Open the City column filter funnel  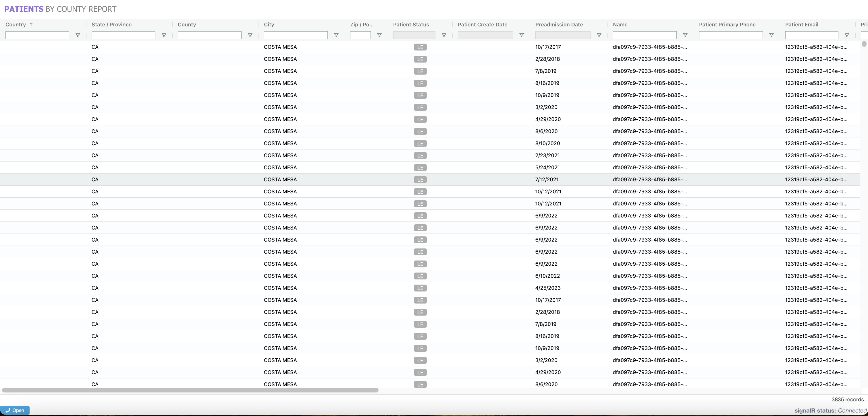(336, 35)
